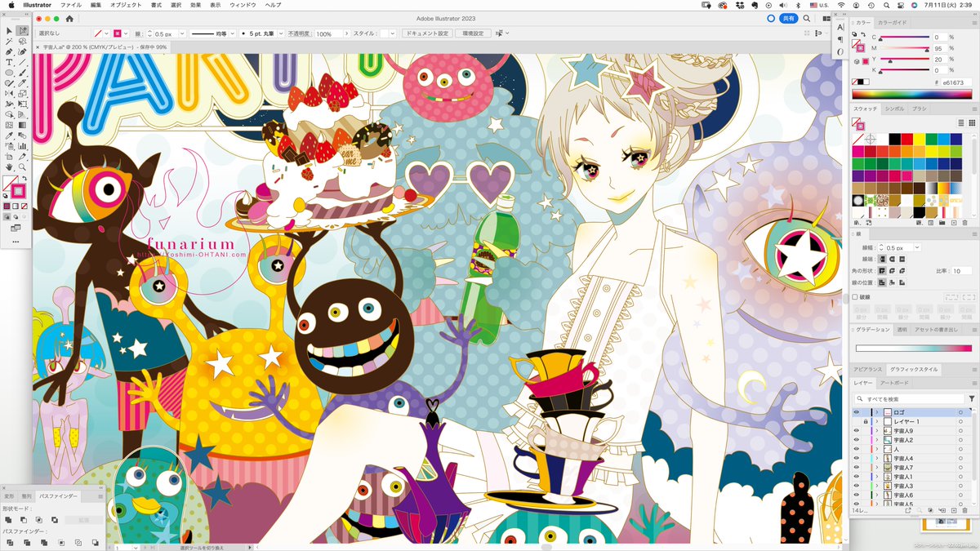Select miter join corner shape
Image resolution: width=980 pixels, height=551 pixels.
tap(882, 270)
